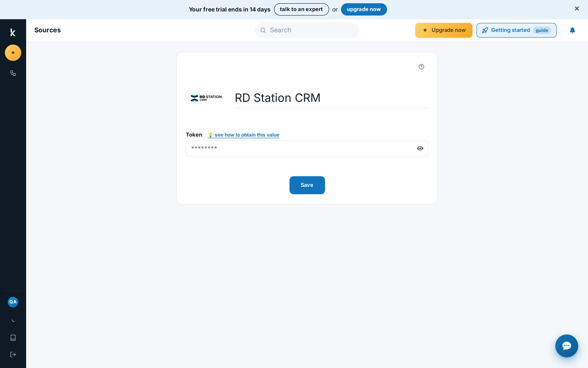Toggle the dark mode moon icon

[x=13, y=320]
